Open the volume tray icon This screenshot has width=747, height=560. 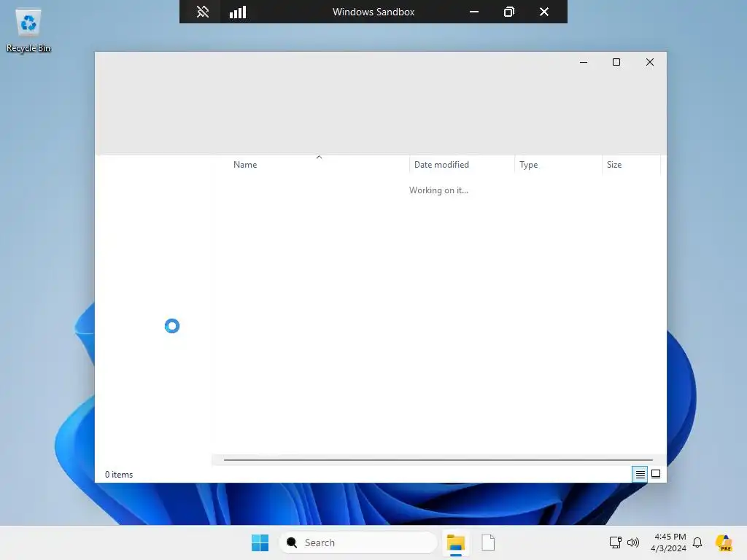coord(633,542)
